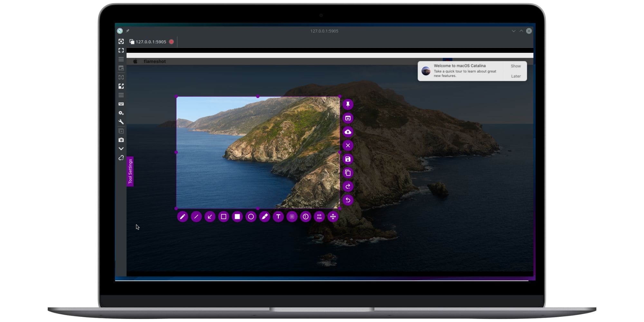Viewport: 644px width, 322px height.
Task: Toggle fullscreen mode in Remmina
Action: [x=121, y=50]
